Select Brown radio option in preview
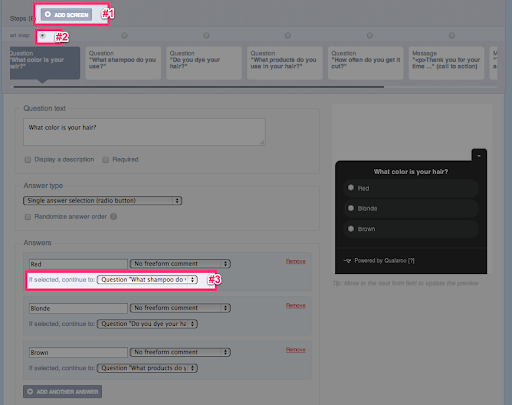Viewport: 512px width, 405px height. pyautogui.click(x=351, y=229)
